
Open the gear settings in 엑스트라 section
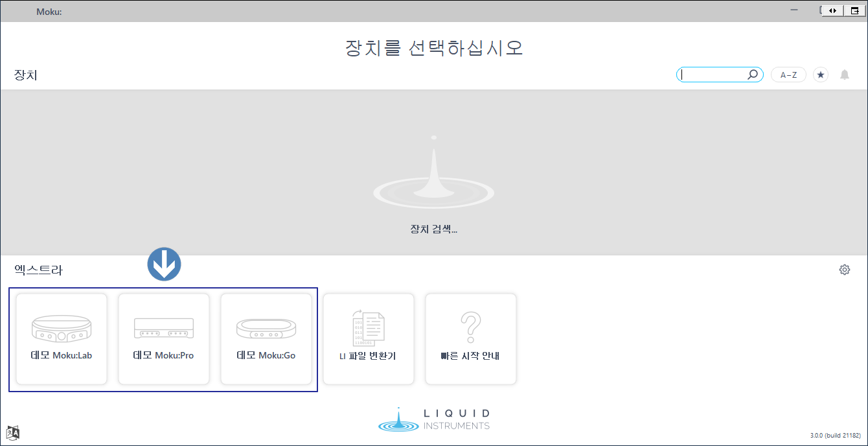[844, 270]
